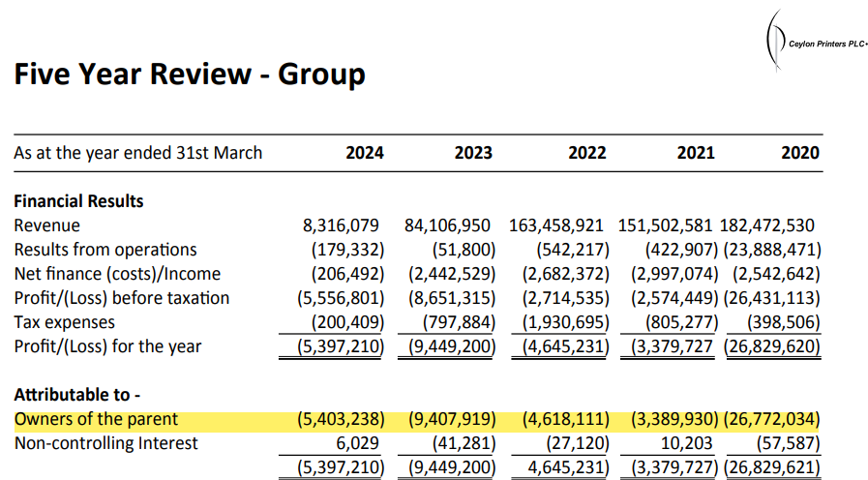This screenshot has height=480, width=868.
Task: Select revenue value 8,316,079
Action: pos(341,225)
